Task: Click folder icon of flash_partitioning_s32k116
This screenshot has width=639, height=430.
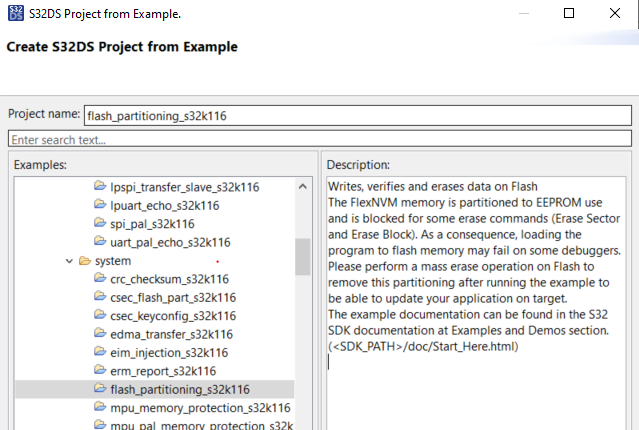Action: point(100,388)
